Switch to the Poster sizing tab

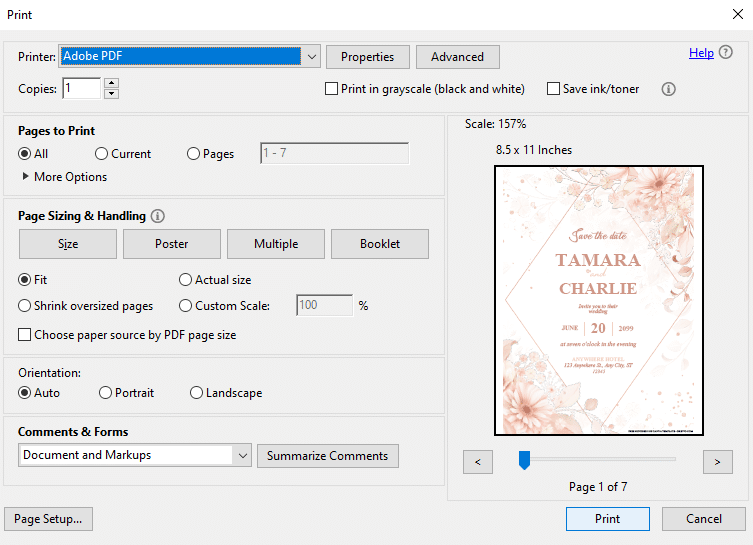click(171, 244)
